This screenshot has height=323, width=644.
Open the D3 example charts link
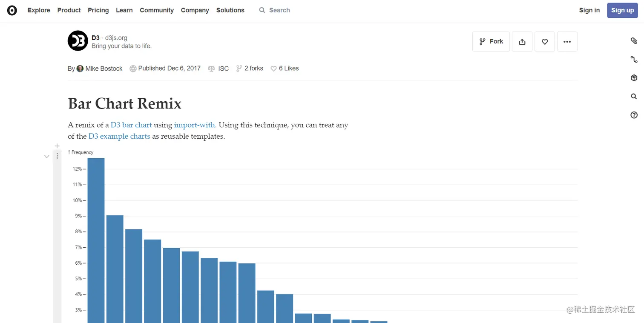pyautogui.click(x=119, y=137)
